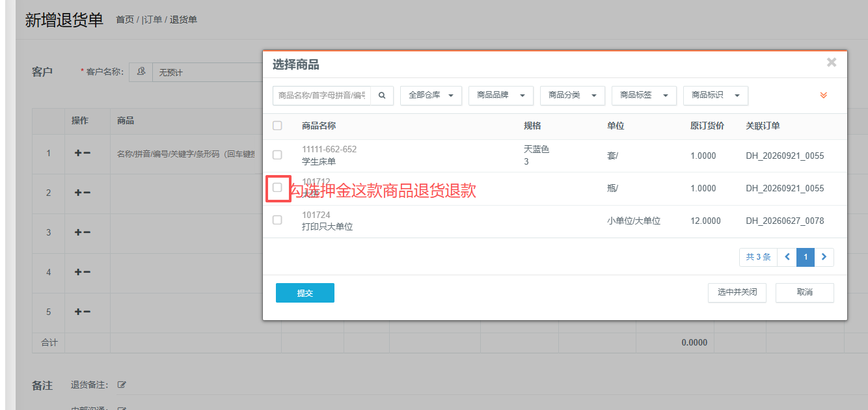Click the plus icon in row 4
Viewport: 868px width, 410px height.
(x=78, y=272)
